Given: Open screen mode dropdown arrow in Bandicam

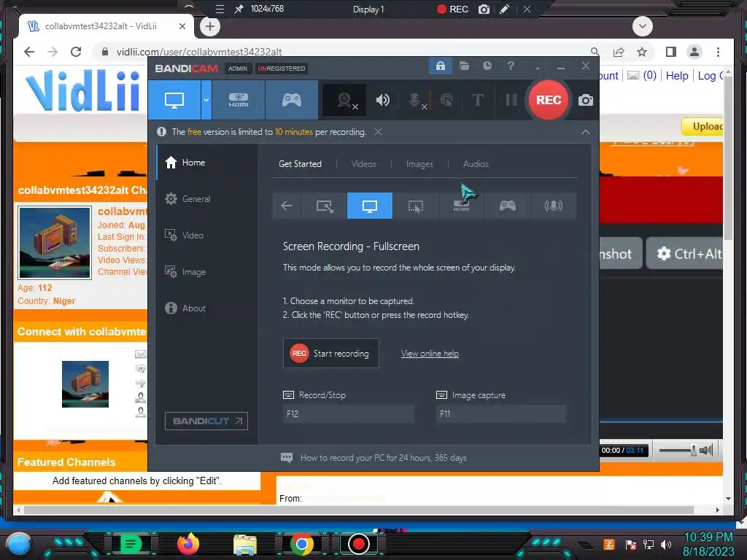Looking at the screenshot, I should pos(206,100).
